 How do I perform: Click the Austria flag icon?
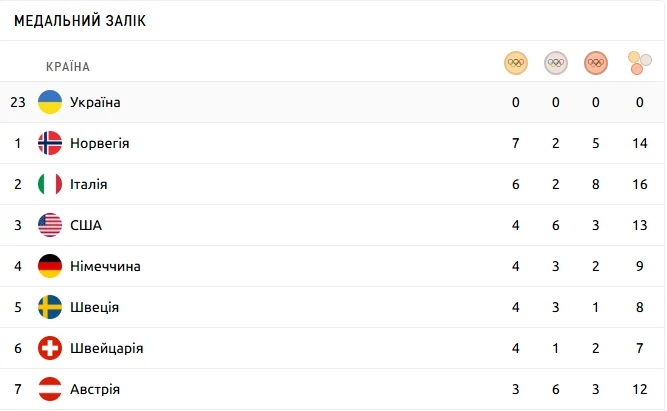click(50, 388)
